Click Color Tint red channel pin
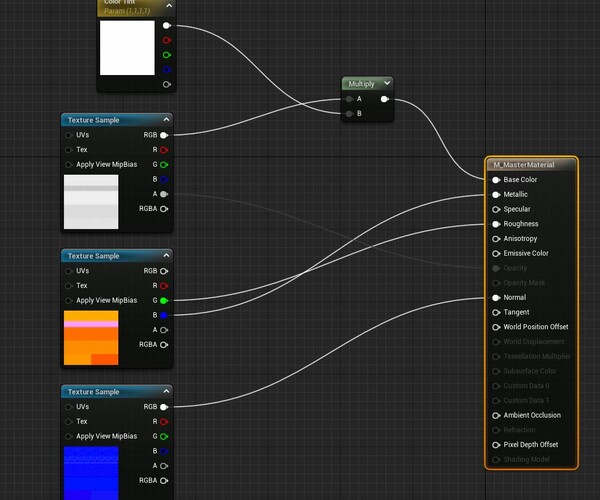Viewport: 600px width, 500px height. pyautogui.click(x=166, y=40)
